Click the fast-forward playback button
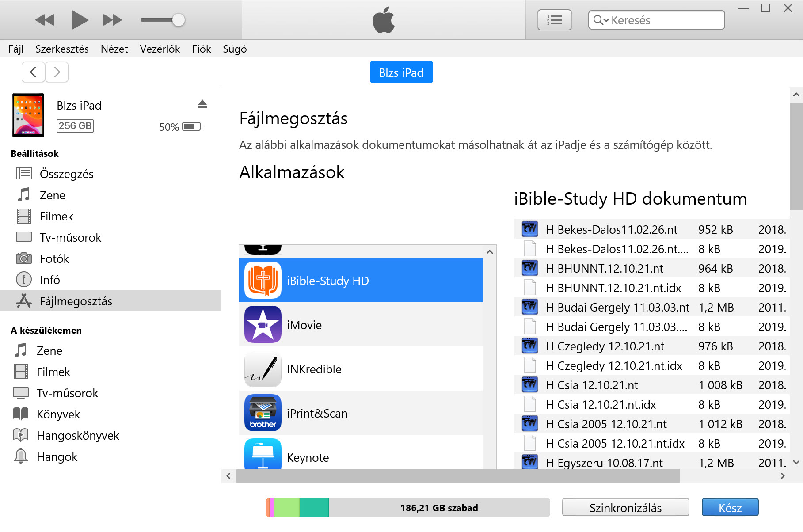803x532 pixels. (112, 20)
